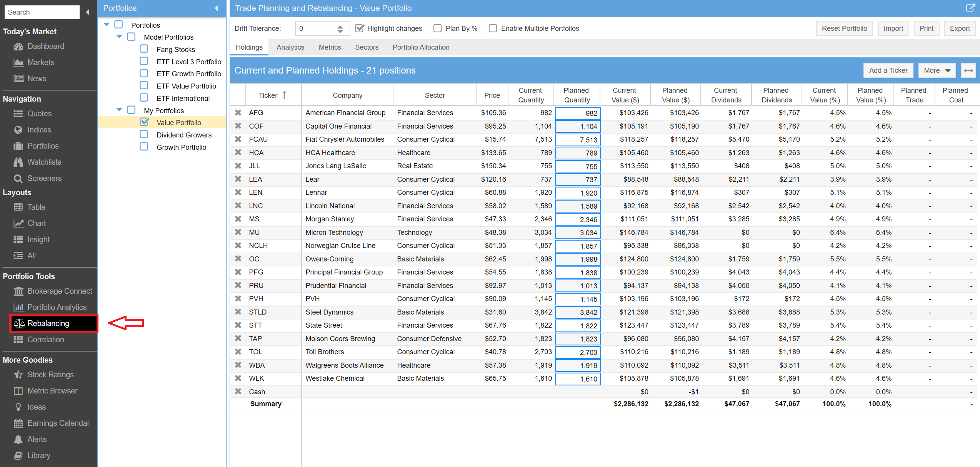Select the Insight layout icon
Viewport: 980px width, 467px height.
(18, 239)
